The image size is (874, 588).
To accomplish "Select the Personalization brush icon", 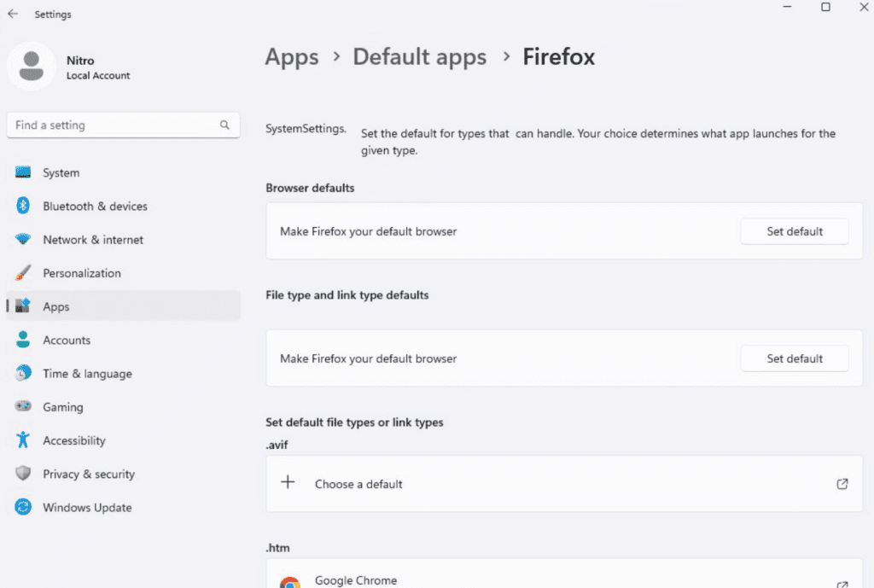I will pyautogui.click(x=23, y=272).
